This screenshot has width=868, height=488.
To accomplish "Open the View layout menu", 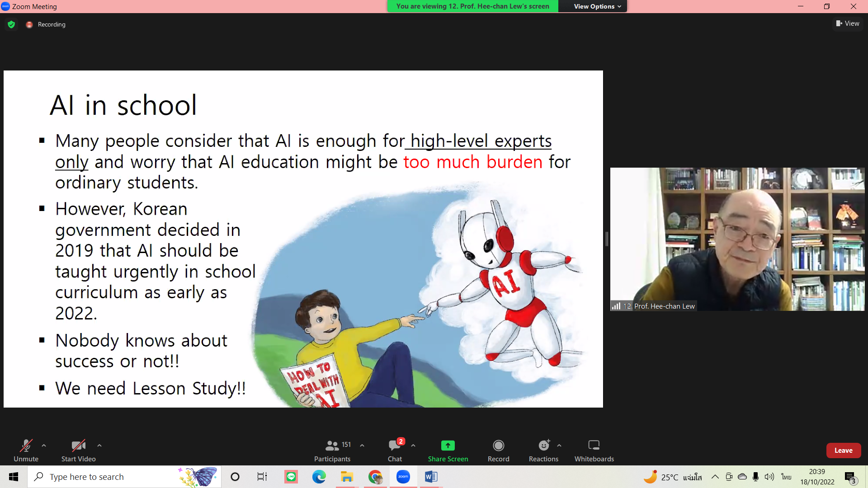I will [x=848, y=23].
